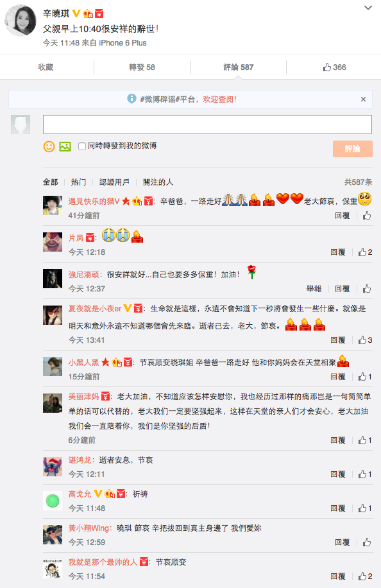Focus the comment text input box

click(208, 125)
